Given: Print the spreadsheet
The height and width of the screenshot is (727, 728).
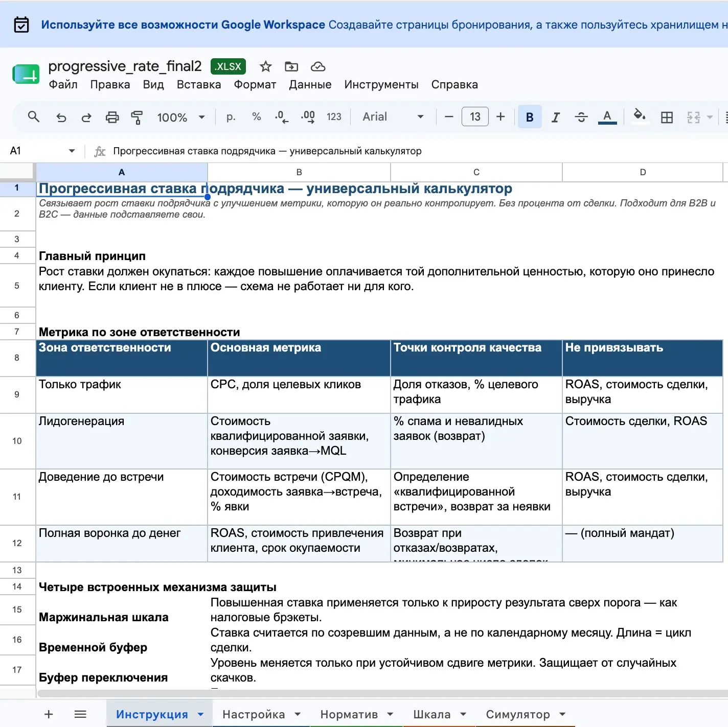Looking at the screenshot, I should click(112, 118).
